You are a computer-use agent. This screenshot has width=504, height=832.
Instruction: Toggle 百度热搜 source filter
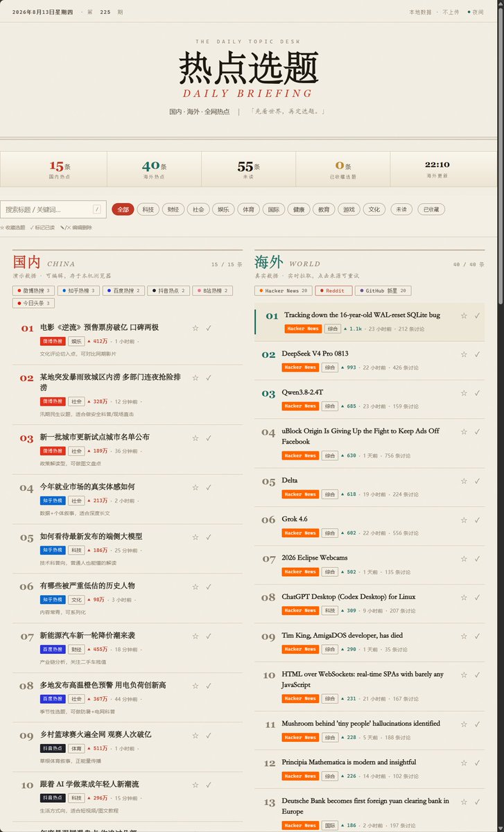point(123,291)
